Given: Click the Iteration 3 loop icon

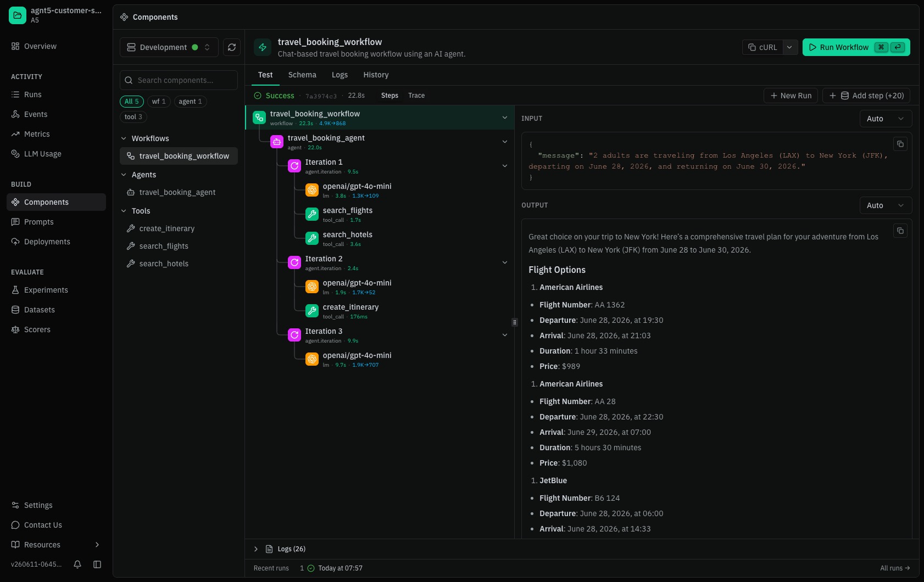Looking at the screenshot, I should point(294,335).
